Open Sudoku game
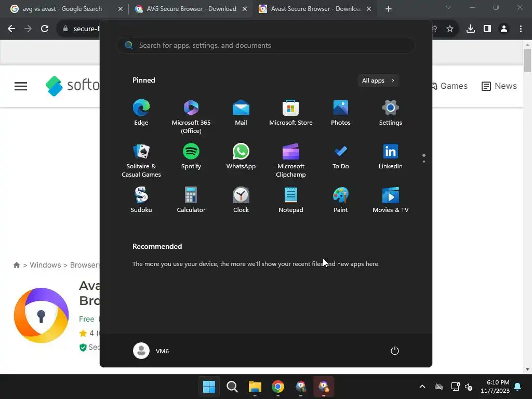 tap(141, 200)
